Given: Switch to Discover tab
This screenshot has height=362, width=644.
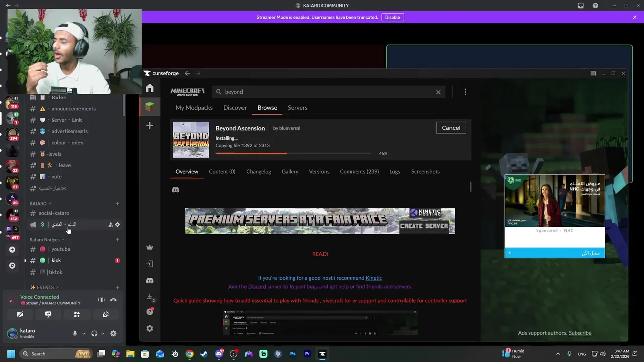Looking at the screenshot, I should tap(235, 108).
